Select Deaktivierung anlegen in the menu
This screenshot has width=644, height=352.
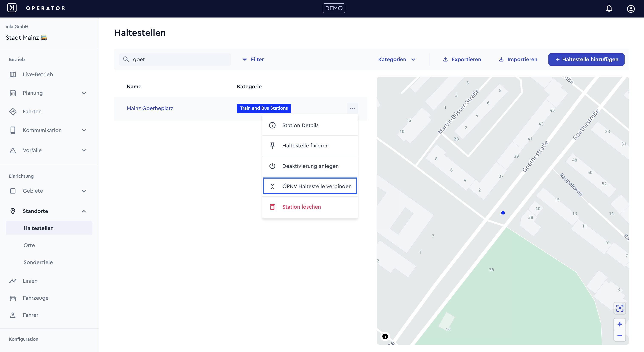point(310,166)
